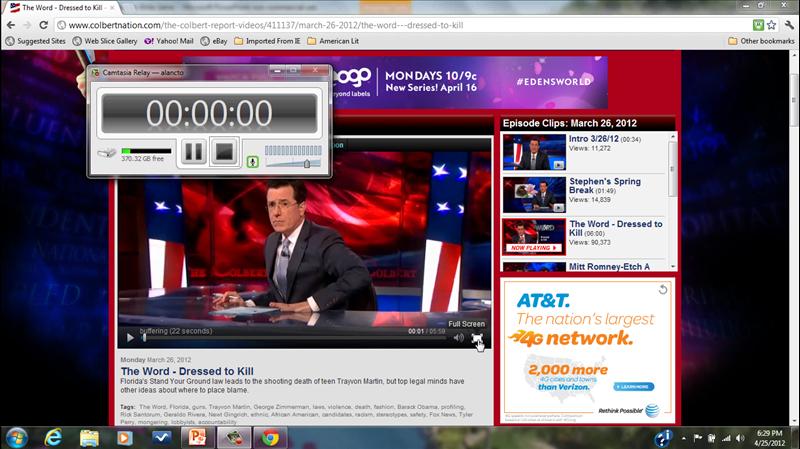Click the video player play button
The image size is (800, 449).
click(x=130, y=337)
